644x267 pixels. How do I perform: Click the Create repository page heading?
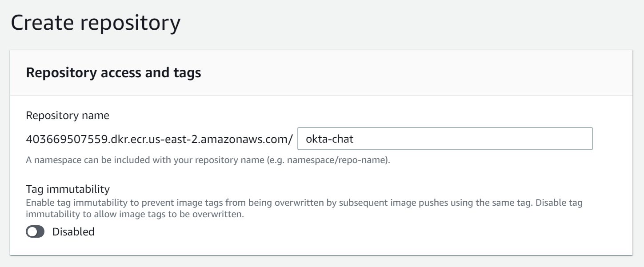pos(96,23)
